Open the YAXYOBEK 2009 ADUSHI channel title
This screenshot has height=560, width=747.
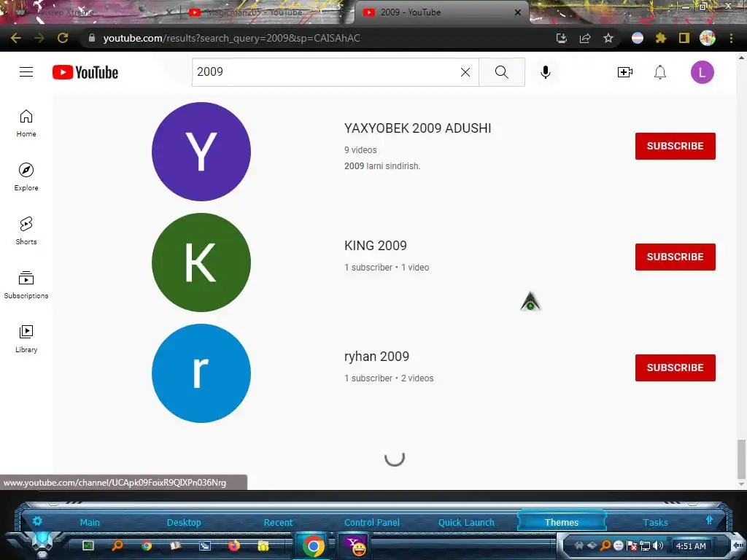coord(417,128)
